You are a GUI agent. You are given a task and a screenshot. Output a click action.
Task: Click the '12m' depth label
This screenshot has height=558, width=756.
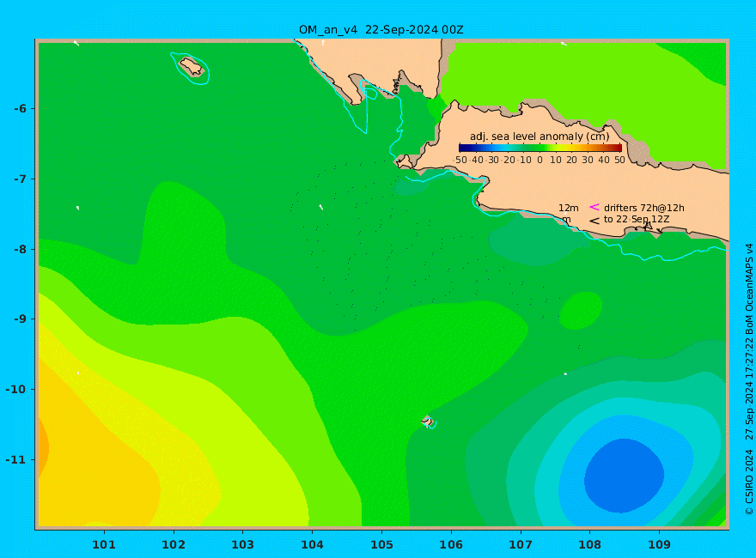(x=569, y=208)
